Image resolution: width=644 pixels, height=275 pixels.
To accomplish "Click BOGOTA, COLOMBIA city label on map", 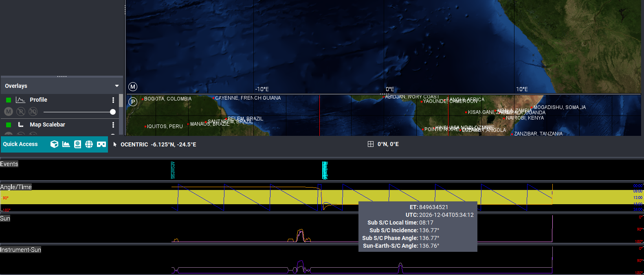I will (168, 99).
